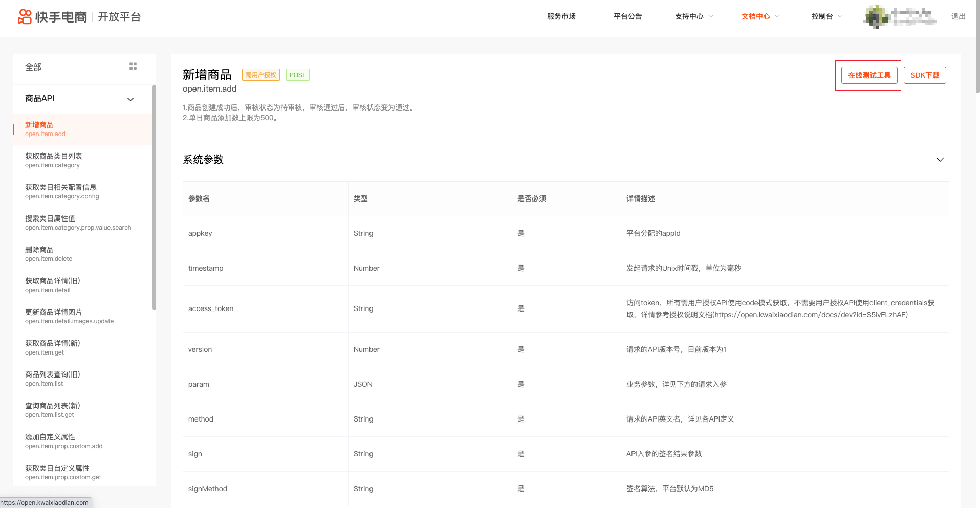Viewport: 980px width, 508px height.
Task: Click the 新增商品 page title
Action: pyautogui.click(x=207, y=75)
